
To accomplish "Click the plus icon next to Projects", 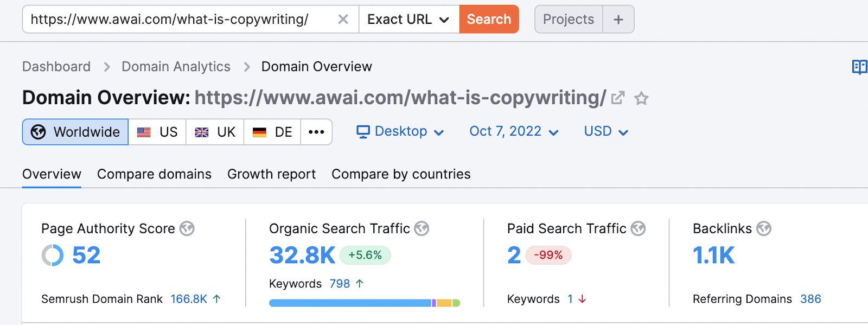I will (618, 20).
